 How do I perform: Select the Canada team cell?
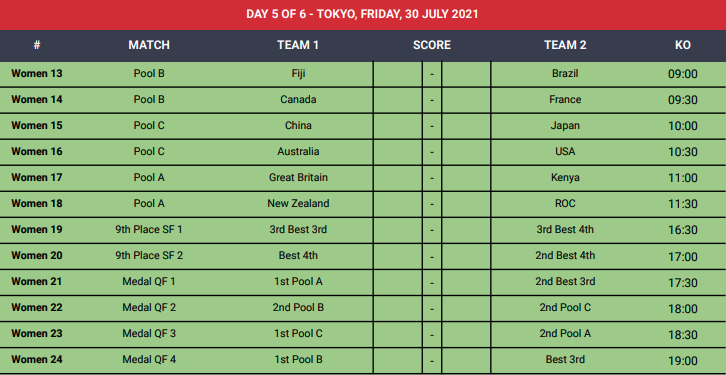298,100
